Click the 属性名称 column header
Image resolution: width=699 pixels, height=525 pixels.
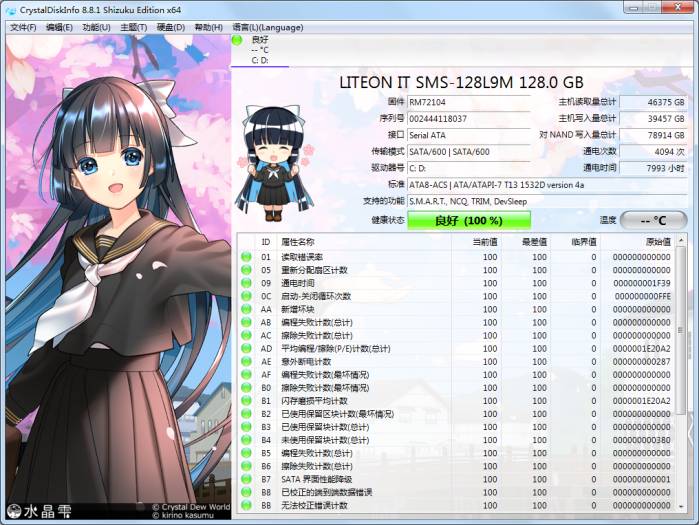point(364,242)
